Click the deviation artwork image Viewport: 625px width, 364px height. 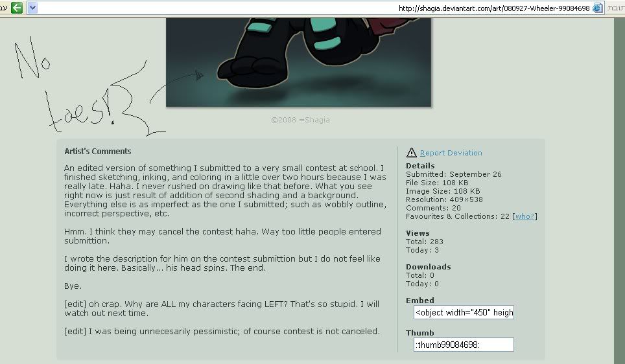pyautogui.click(x=298, y=62)
